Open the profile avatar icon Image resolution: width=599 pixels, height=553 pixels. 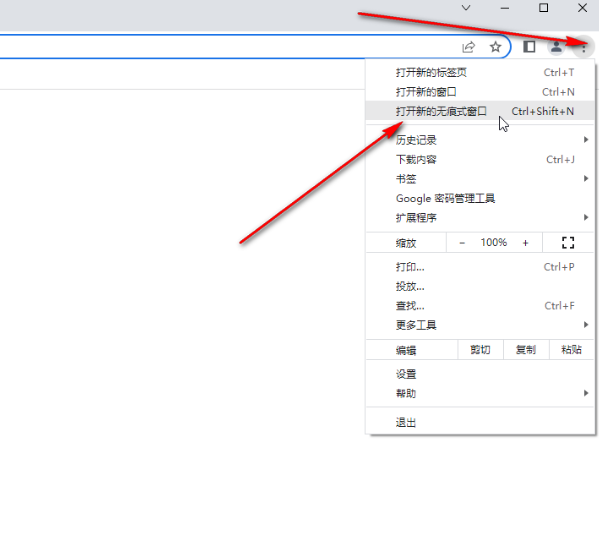point(556,47)
